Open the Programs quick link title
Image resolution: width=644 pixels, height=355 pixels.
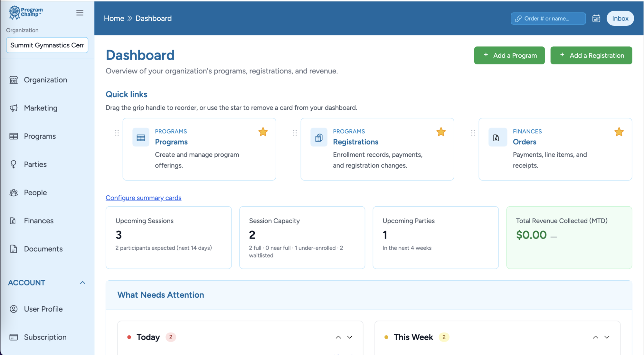tap(171, 142)
